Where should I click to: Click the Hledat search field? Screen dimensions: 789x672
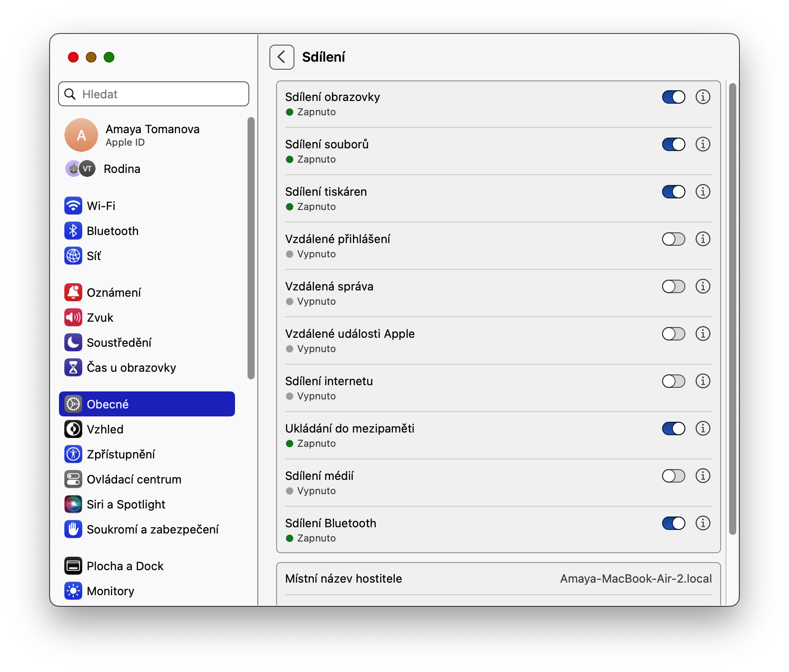click(x=154, y=94)
